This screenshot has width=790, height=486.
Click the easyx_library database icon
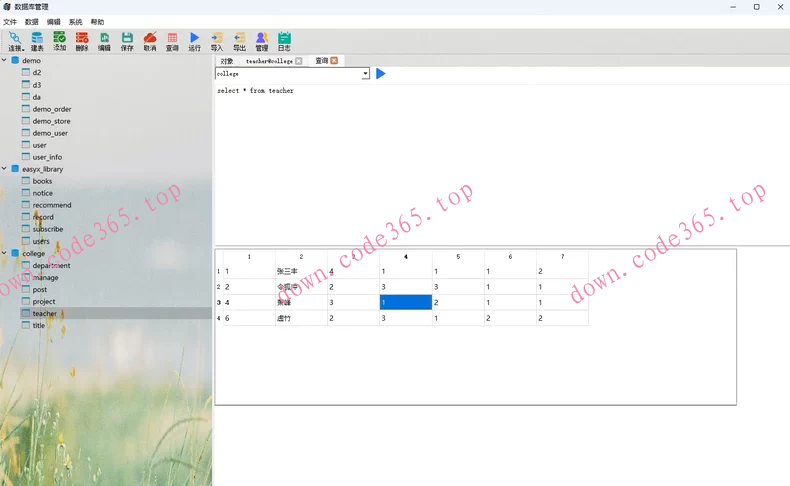coord(16,169)
